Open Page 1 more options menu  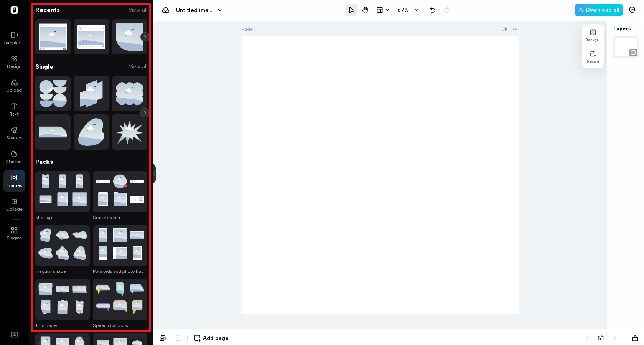pos(515,29)
